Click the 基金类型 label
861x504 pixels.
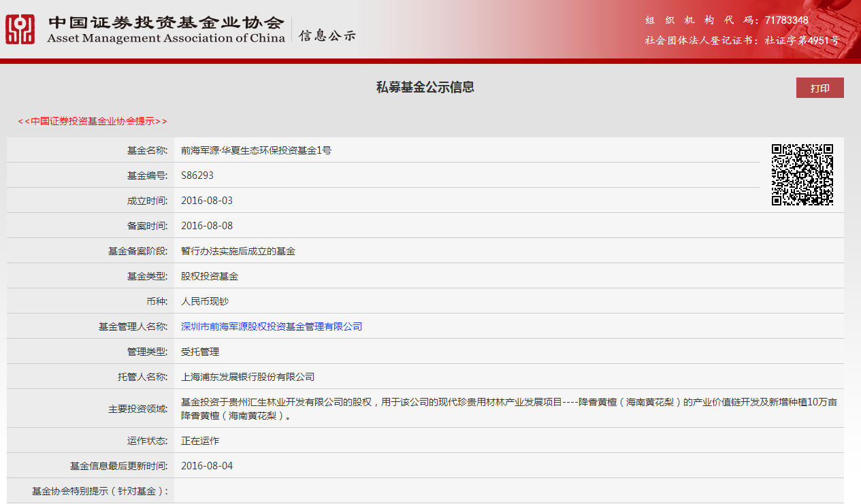click(x=147, y=276)
